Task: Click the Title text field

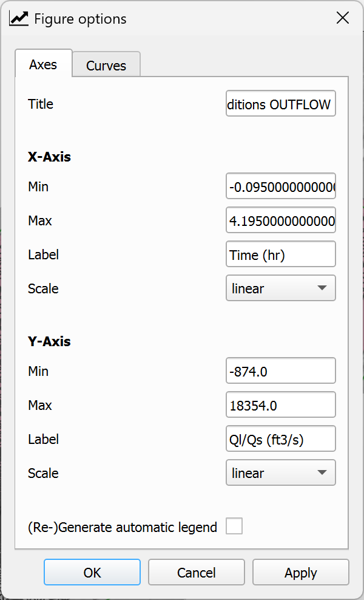Action: (x=280, y=104)
